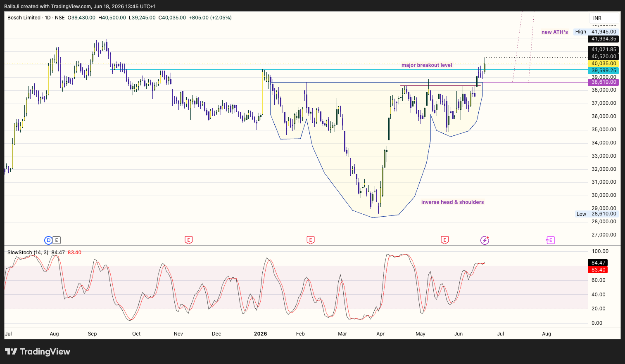The width and height of the screenshot is (625, 364).
Task: Click the dividend D marker icon
Action: pos(48,240)
